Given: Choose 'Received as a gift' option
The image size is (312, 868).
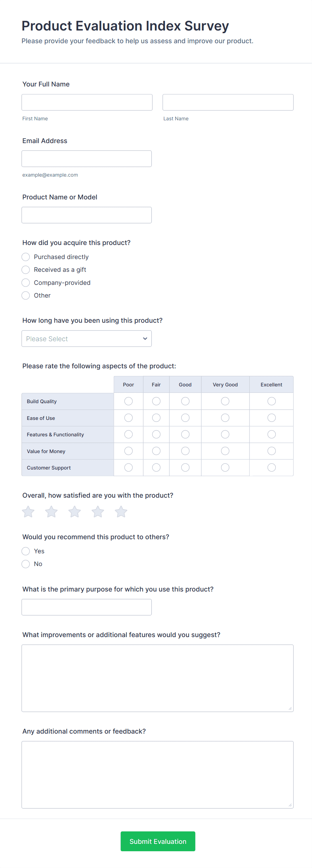Looking at the screenshot, I should (x=25, y=270).
